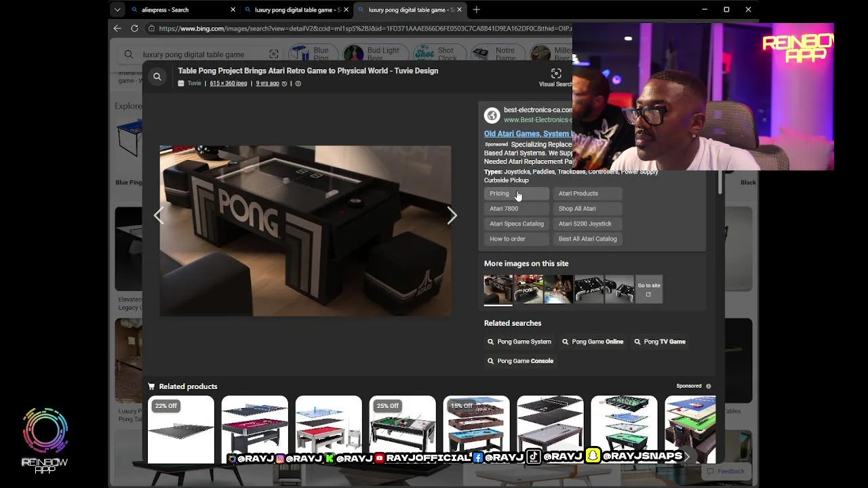Select third More images thumbnail
This screenshot has height=488, width=868.
[x=558, y=289]
